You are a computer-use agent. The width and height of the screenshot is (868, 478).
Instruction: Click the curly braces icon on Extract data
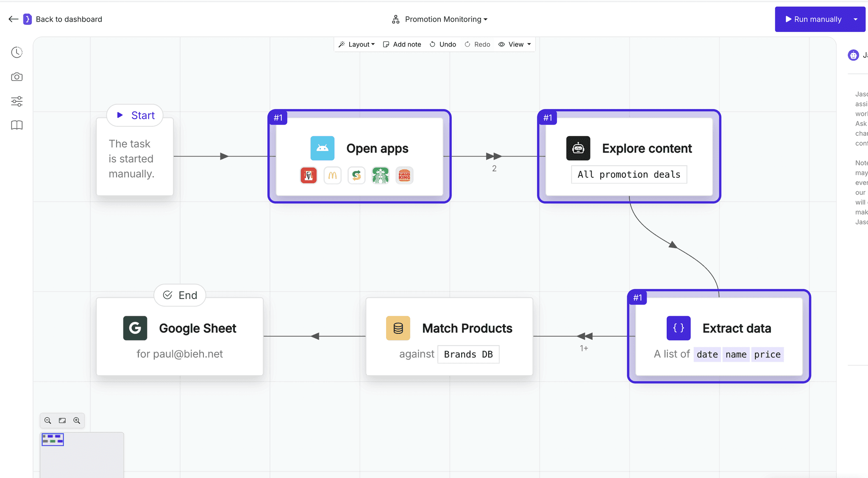point(678,328)
